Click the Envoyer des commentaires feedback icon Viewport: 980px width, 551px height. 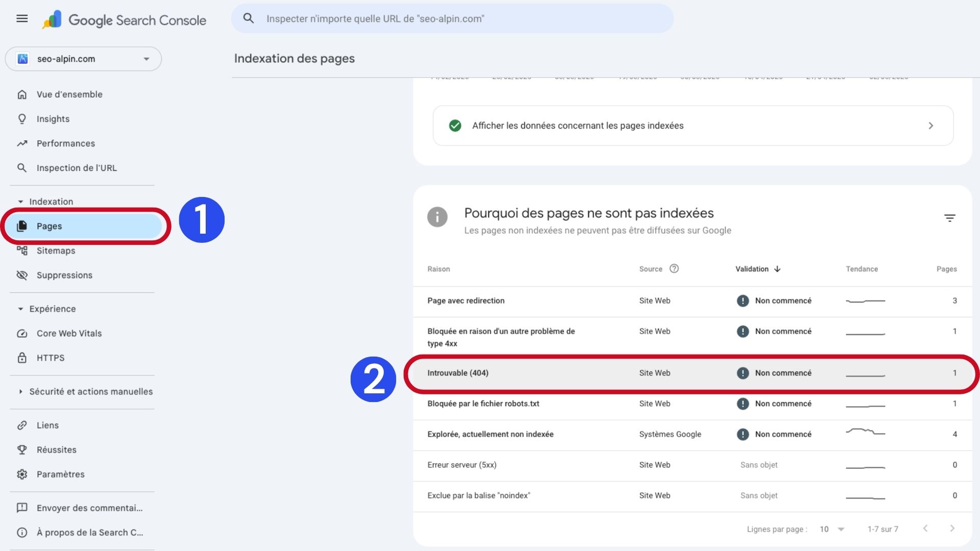pyautogui.click(x=22, y=508)
